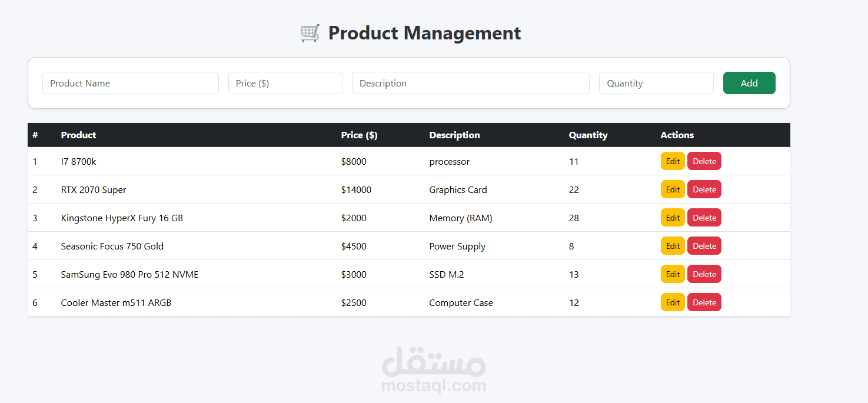The width and height of the screenshot is (868, 403).
Task: Select SamSung Evo 980 Pro 512 NVME text
Action: point(129,275)
